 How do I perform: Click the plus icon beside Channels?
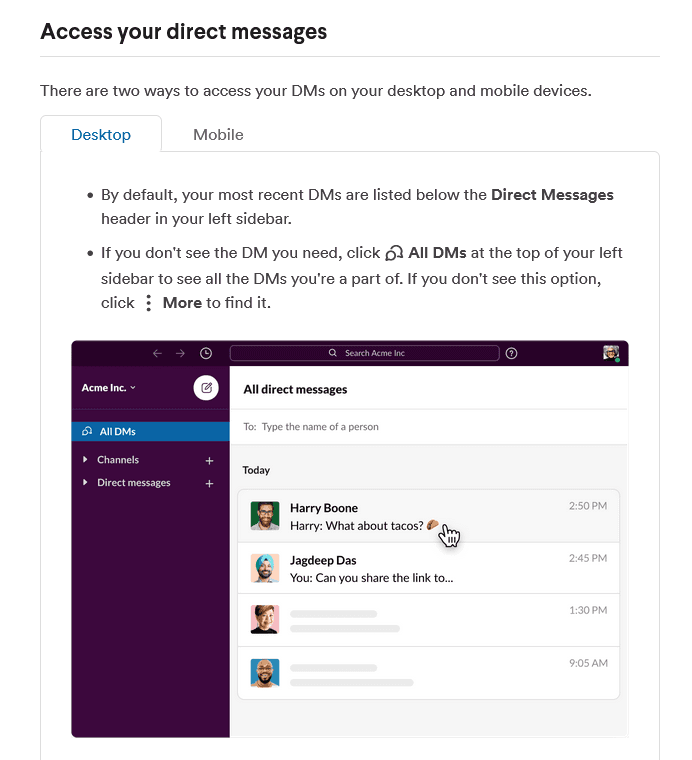click(x=209, y=461)
